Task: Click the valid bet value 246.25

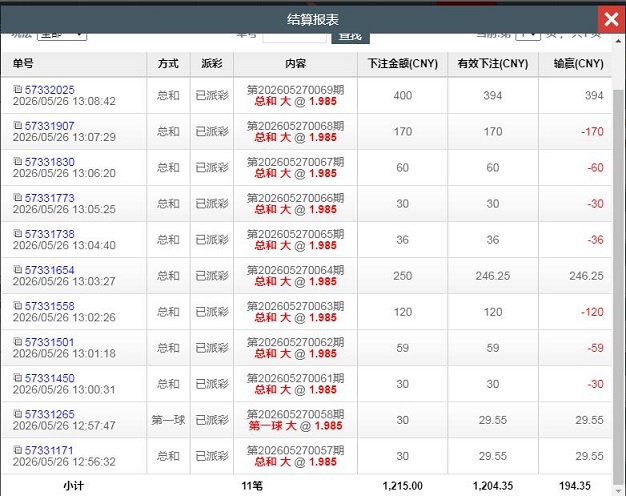Action: [x=493, y=276]
